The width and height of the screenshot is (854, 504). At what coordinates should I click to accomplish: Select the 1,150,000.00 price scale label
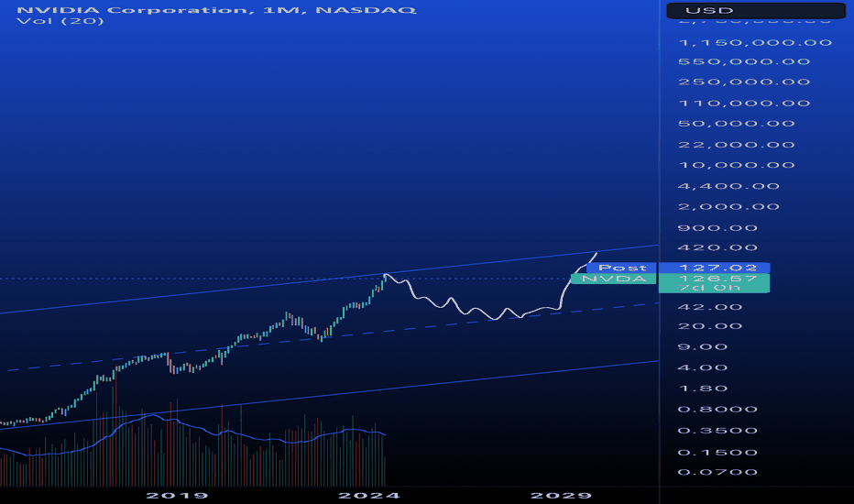click(x=755, y=42)
